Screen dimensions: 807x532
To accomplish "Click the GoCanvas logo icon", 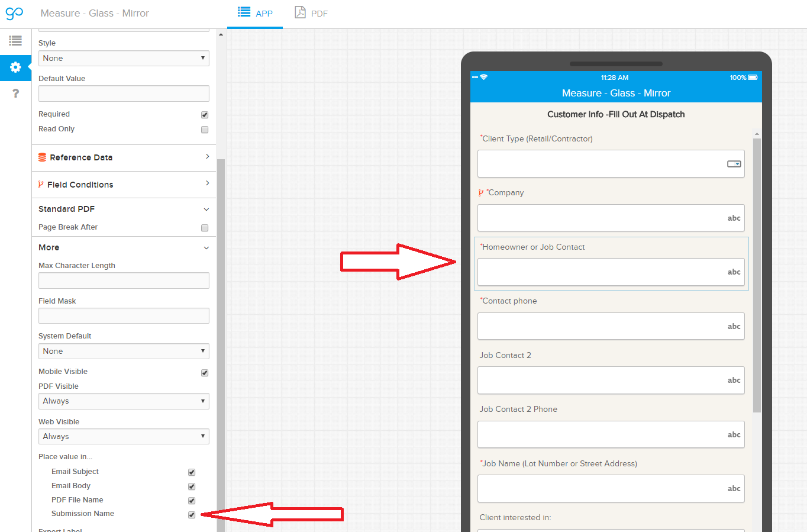I will pos(14,13).
